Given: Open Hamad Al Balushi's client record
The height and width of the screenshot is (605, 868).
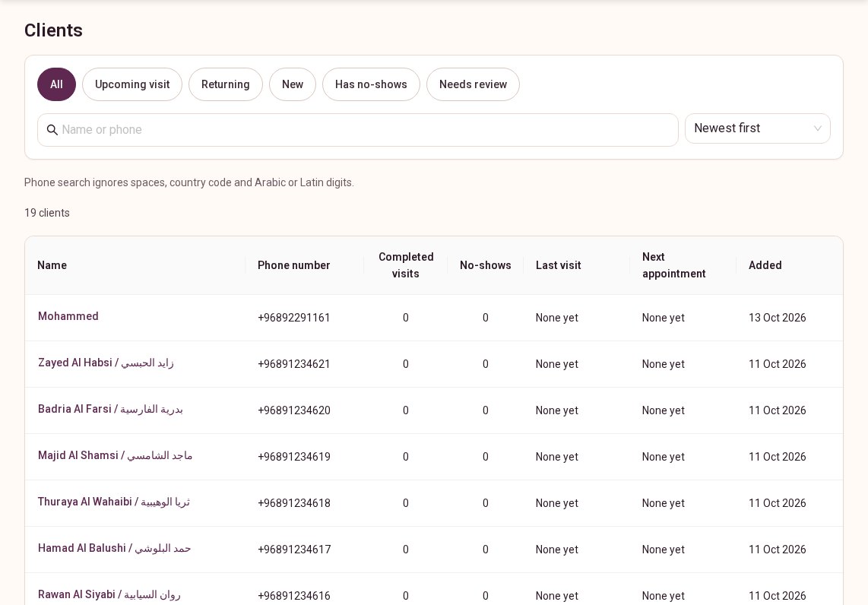Looking at the screenshot, I should (x=115, y=549).
